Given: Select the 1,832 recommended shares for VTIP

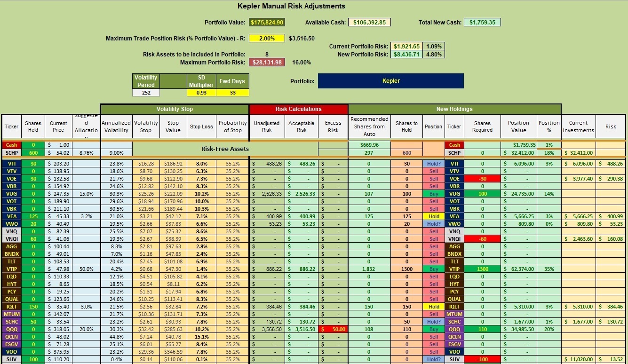Looking at the screenshot, I should tap(369, 269).
